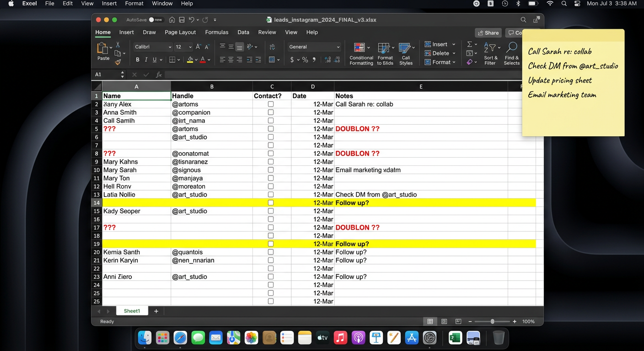Tick the Contact checkbox for Anna Smith
The width and height of the screenshot is (644, 351).
point(271,112)
